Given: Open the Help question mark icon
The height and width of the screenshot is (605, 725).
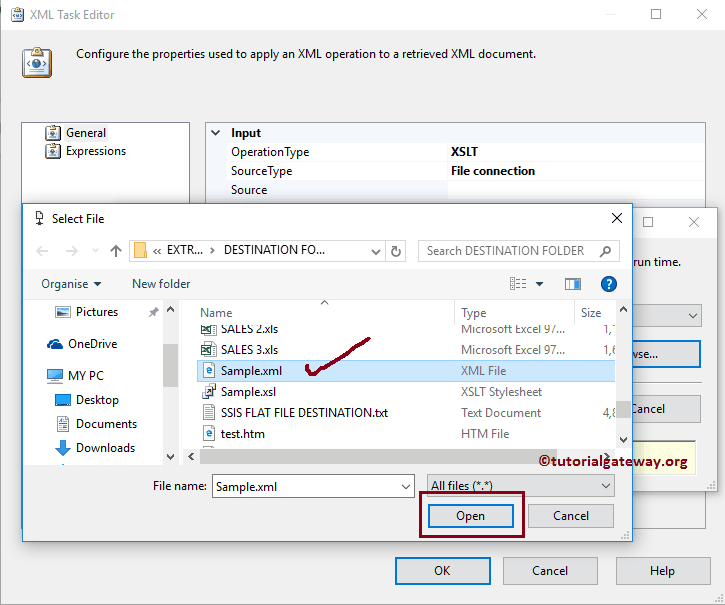Looking at the screenshot, I should [x=608, y=284].
